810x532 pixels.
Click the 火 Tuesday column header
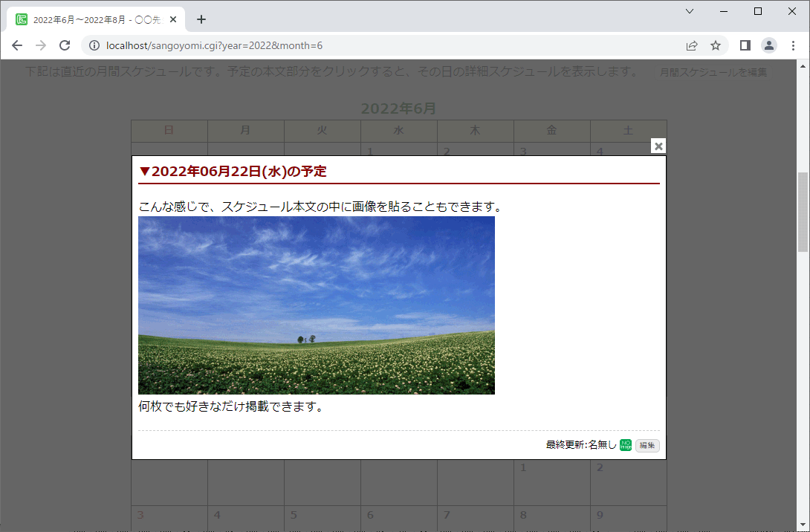[322, 131]
